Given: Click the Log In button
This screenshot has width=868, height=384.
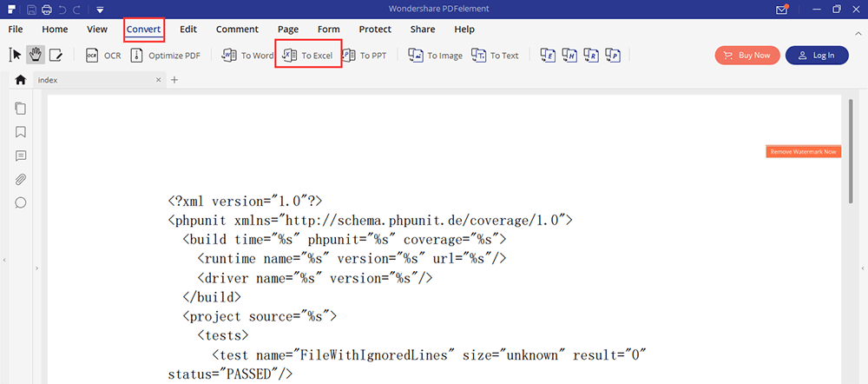Looking at the screenshot, I should point(817,55).
